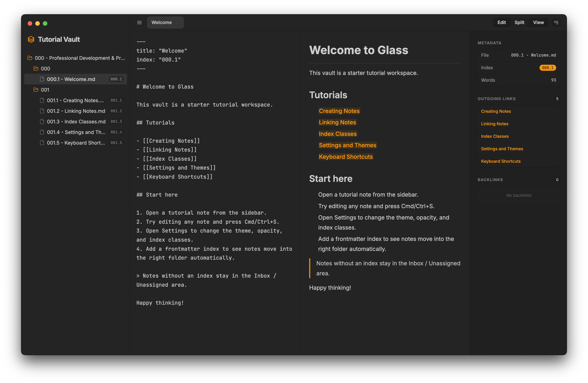Click the file icon of 001.5 - Keyboard Shortcuts note
Image resolution: width=588 pixels, height=383 pixels.
[x=42, y=143]
